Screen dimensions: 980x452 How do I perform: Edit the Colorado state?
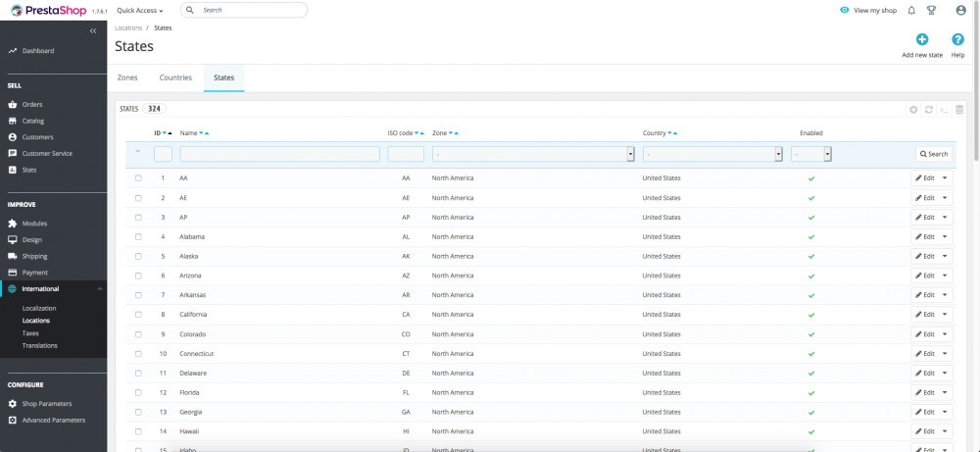tap(924, 333)
